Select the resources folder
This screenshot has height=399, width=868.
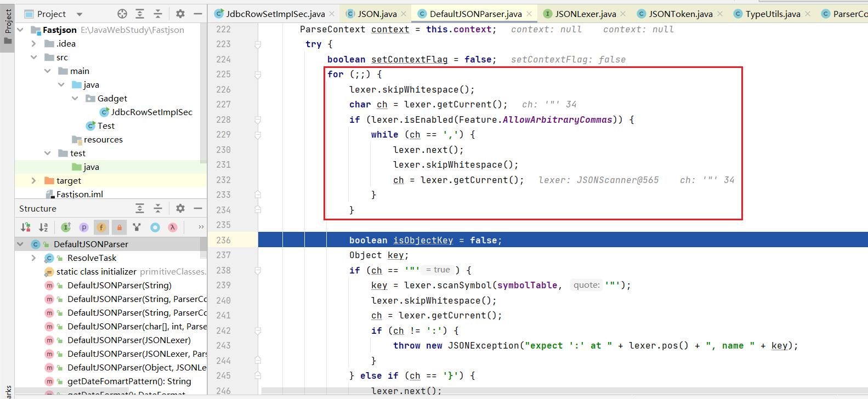click(x=97, y=139)
